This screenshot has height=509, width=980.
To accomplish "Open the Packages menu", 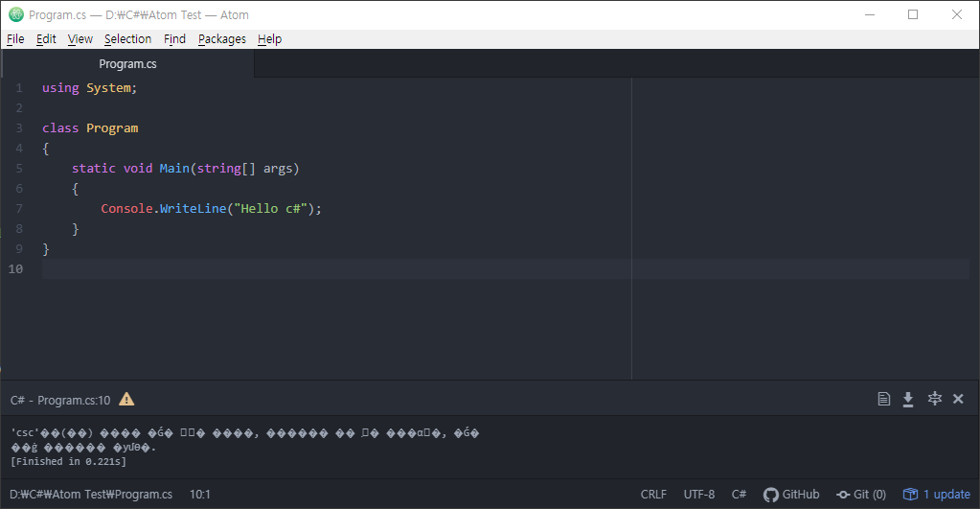I will [x=222, y=38].
